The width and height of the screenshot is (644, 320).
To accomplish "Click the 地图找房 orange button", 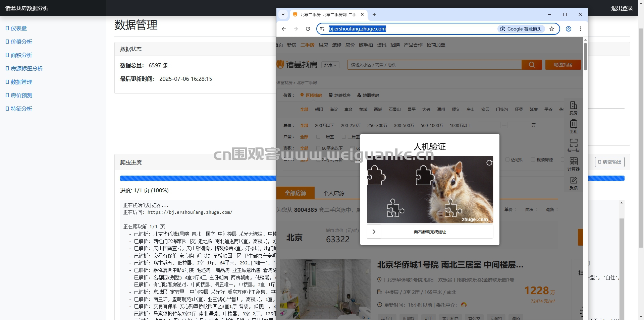I will coord(563,65).
